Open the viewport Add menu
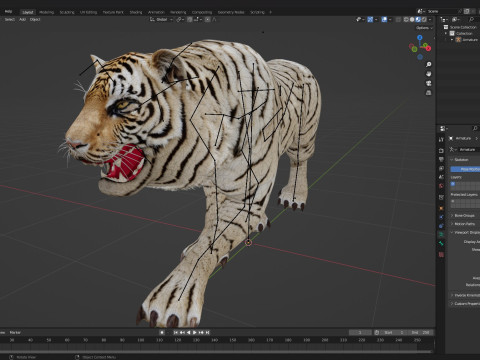The image size is (480, 360). (22, 19)
